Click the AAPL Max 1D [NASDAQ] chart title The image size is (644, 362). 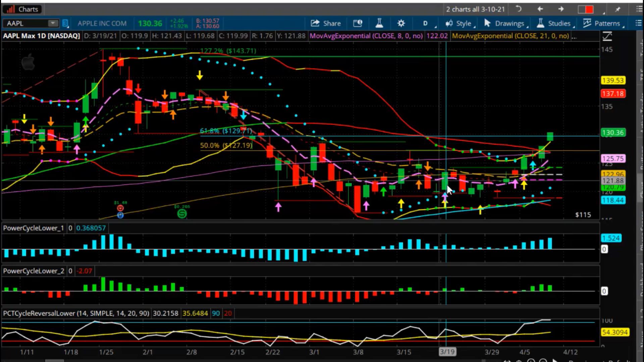click(41, 36)
